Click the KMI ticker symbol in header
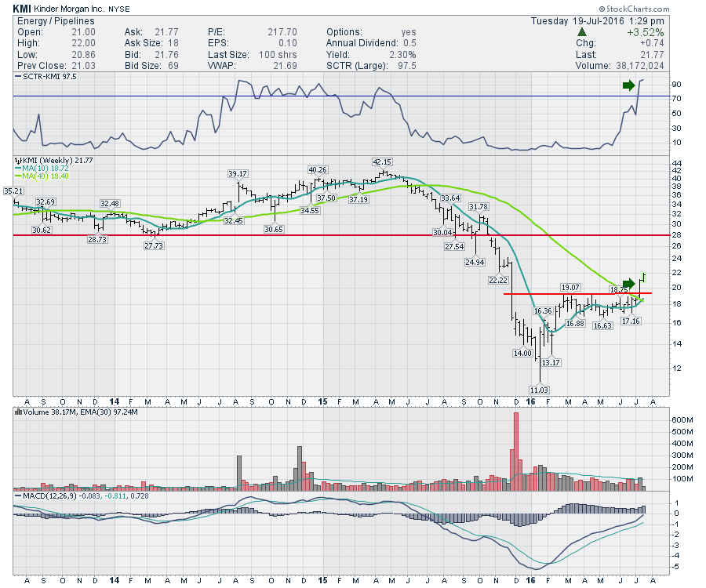 click(x=22, y=8)
